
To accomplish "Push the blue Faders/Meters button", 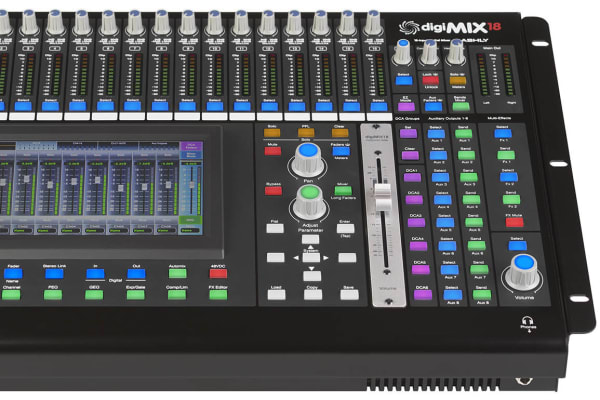I will pyautogui.click(x=341, y=151).
